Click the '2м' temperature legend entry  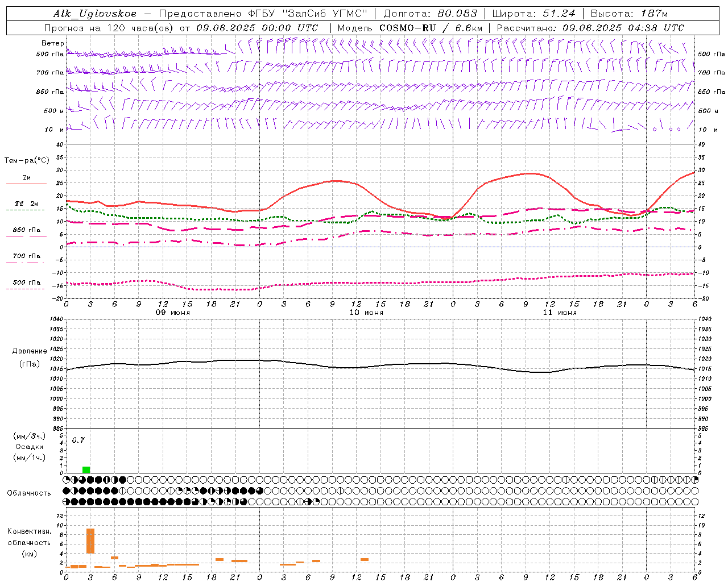27,178
